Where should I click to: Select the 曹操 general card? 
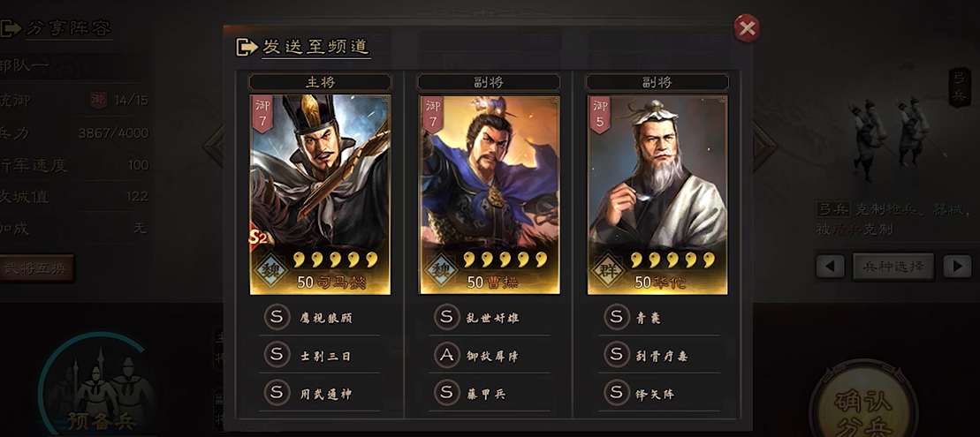pos(490,194)
